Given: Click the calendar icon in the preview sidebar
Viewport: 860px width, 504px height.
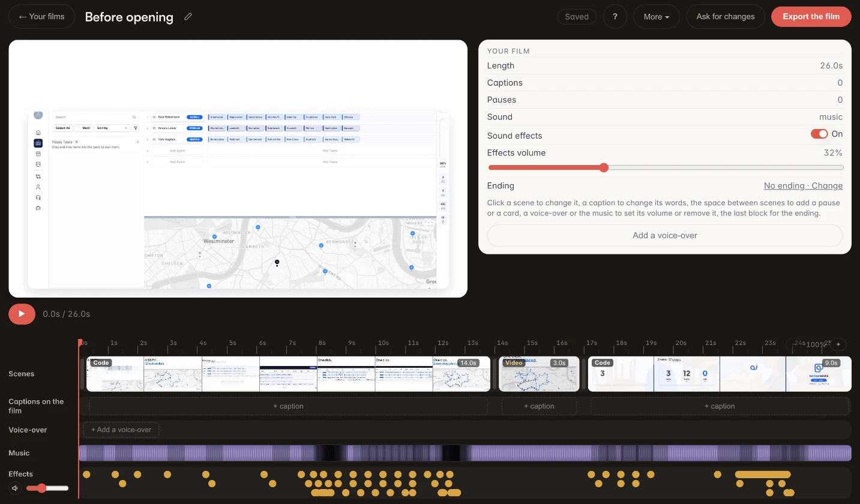Looking at the screenshot, I should pos(38,154).
